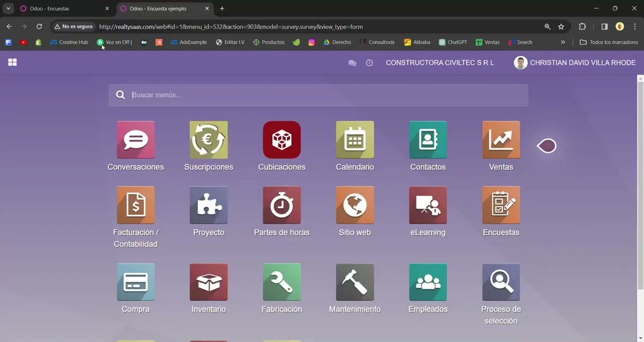Launch the Sitio web app
644x342 pixels.
point(355,206)
